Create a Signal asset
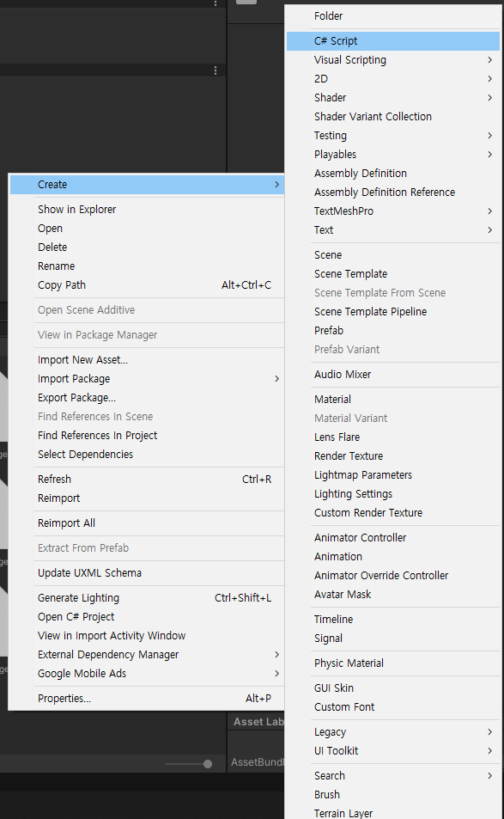The height and width of the screenshot is (819, 504). (x=393, y=639)
